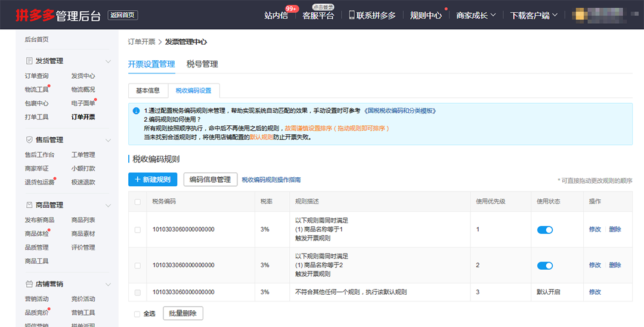The height and width of the screenshot is (327, 644).
Task: Open 规则中心 in top navigation
Action: click(426, 15)
